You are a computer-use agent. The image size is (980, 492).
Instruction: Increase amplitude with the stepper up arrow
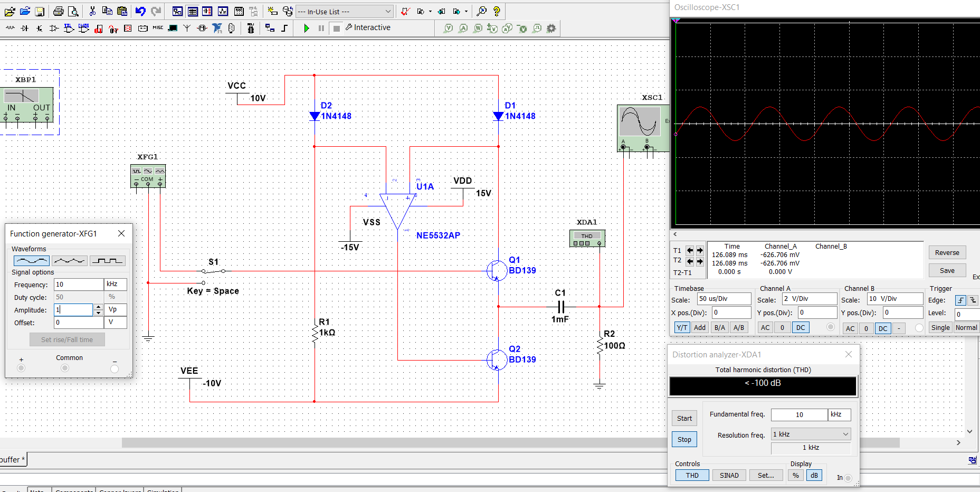point(98,307)
